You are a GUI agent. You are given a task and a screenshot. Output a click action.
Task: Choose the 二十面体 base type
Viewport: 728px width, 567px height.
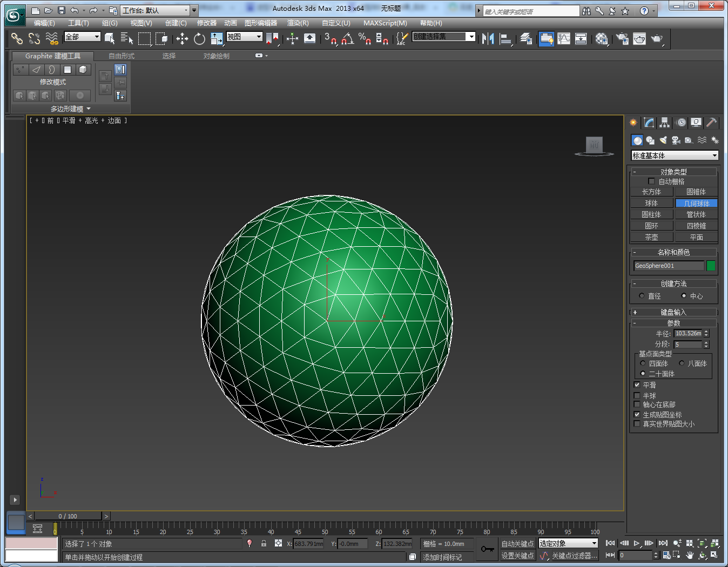point(643,374)
